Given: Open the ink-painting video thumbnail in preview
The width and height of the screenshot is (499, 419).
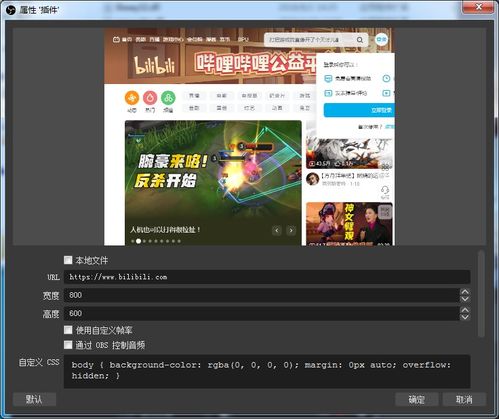Looking at the screenshot, I should click(x=349, y=154).
